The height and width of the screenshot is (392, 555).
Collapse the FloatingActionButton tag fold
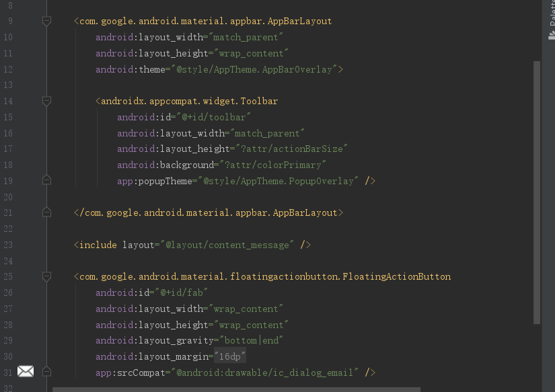(x=46, y=276)
